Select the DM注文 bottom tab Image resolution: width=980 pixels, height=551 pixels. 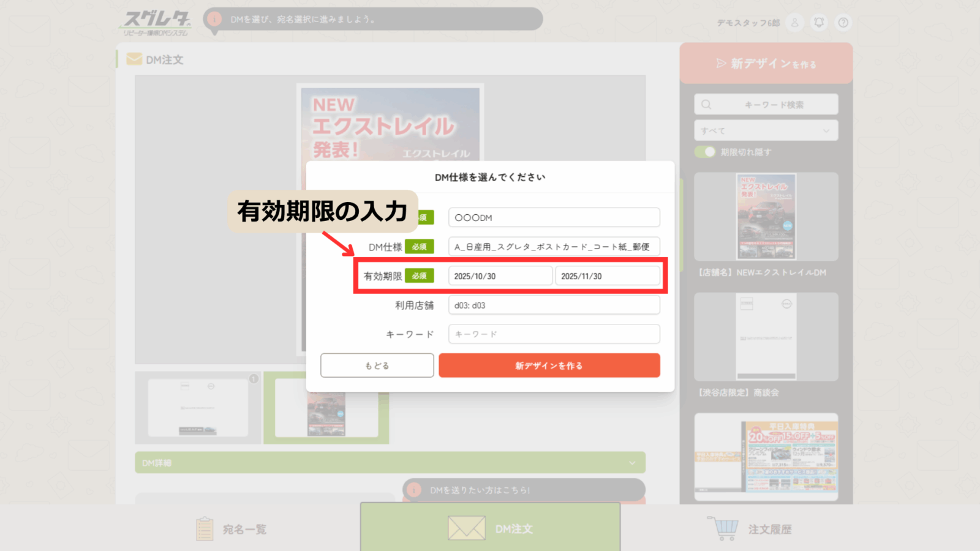[490, 528]
